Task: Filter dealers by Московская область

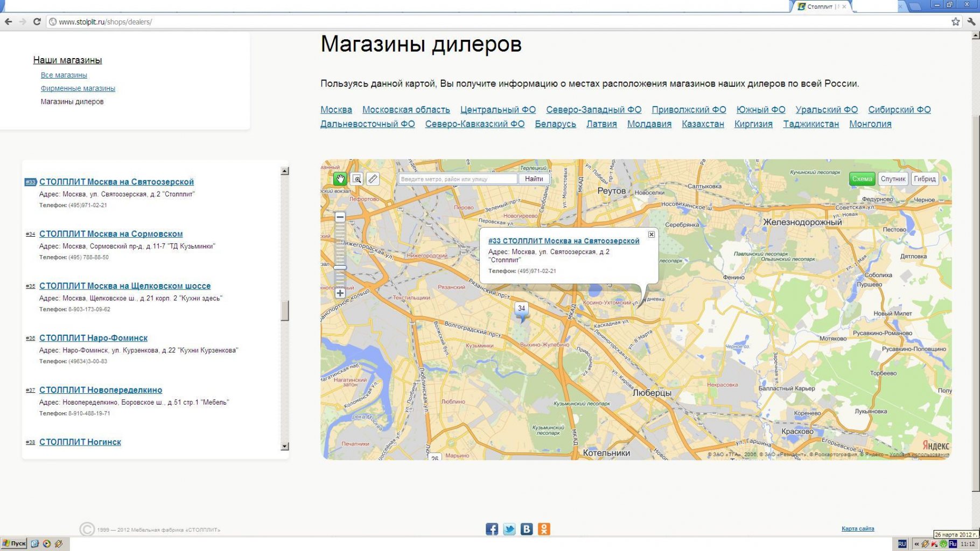Action: [x=406, y=110]
